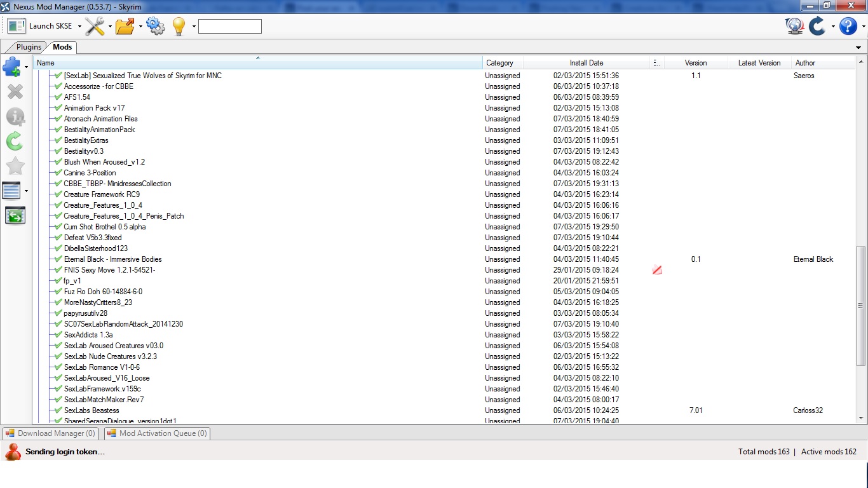The height and width of the screenshot is (488, 868).
Task: Toggle the green check for Fuz Ro Doh 60-14884-6-0
Action: point(58,292)
